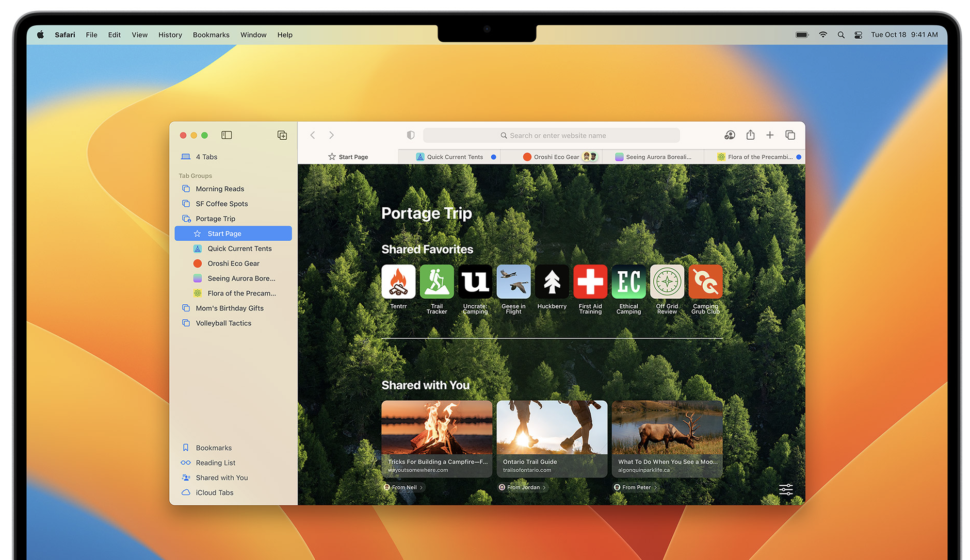Open the History menu

[x=170, y=35]
